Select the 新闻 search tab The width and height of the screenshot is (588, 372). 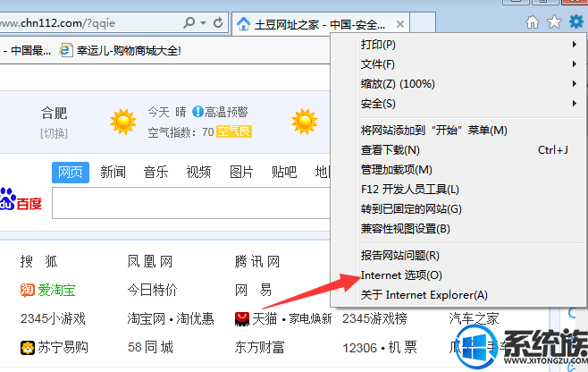113,173
